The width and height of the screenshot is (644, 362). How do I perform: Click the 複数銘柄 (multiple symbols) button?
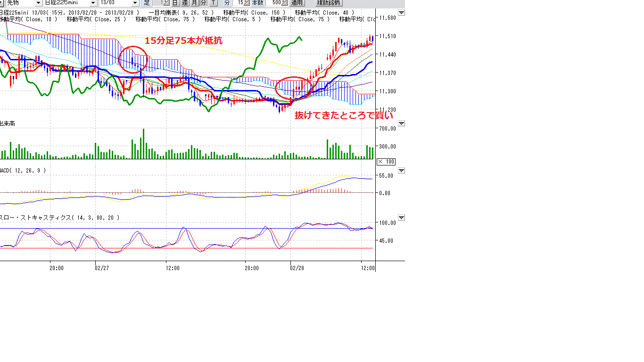(328, 3)
